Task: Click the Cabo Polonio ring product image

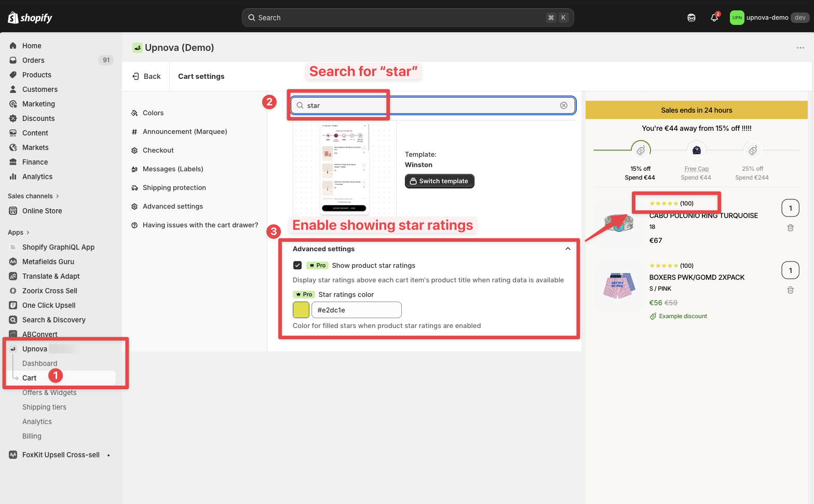Action: (x=618, y=223)
